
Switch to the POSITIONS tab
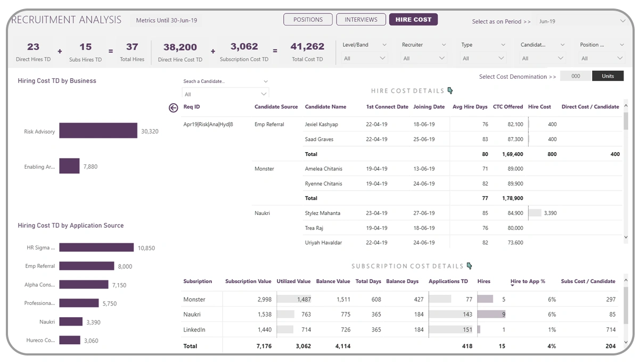click(x=308, y=19)
